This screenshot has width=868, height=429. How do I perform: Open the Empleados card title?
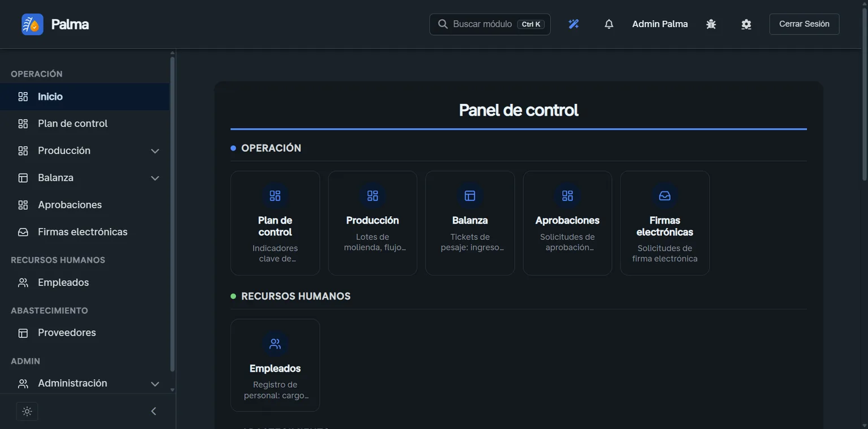[275, 369]
